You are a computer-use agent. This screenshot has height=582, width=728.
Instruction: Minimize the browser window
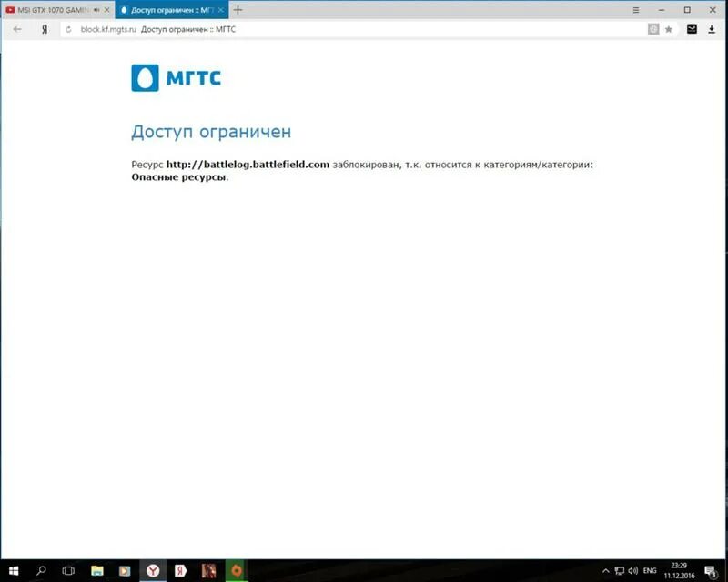click(x=662, y=10)
